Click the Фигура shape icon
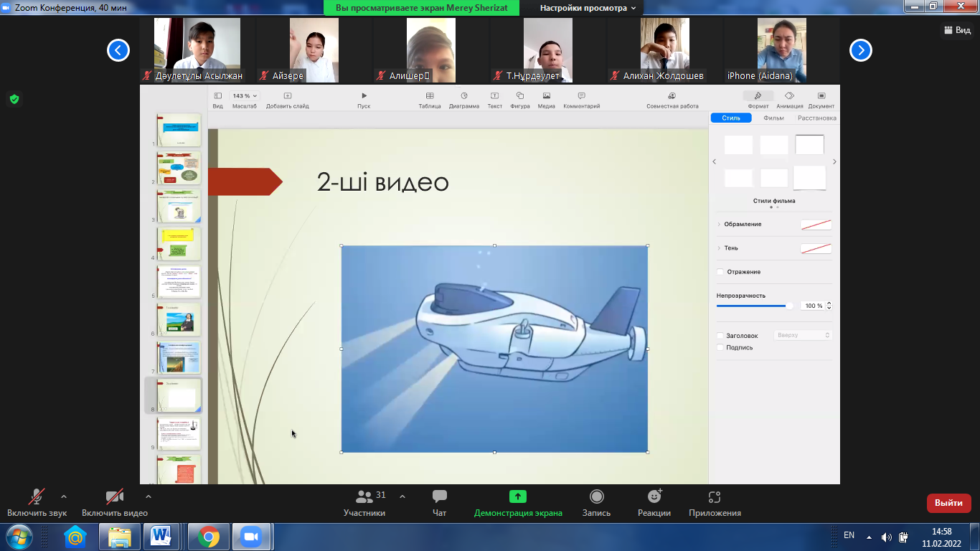The width and height of the screenshot is (980, 551). point(519,95)
